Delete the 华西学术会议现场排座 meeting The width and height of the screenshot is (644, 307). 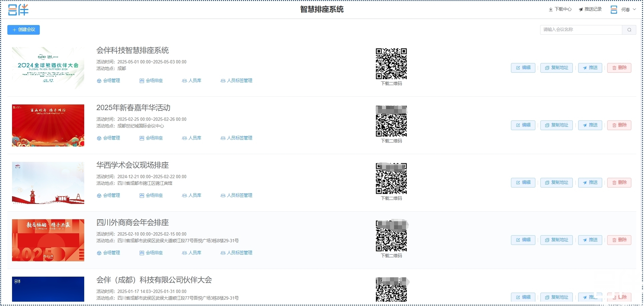click(619, 183)
